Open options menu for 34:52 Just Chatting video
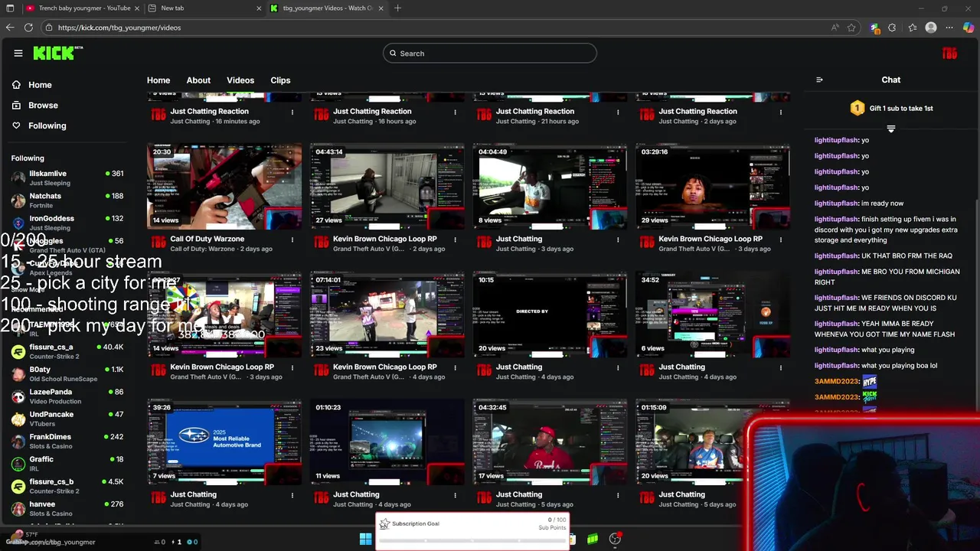980x551 pixels. (x=780, y=367)
